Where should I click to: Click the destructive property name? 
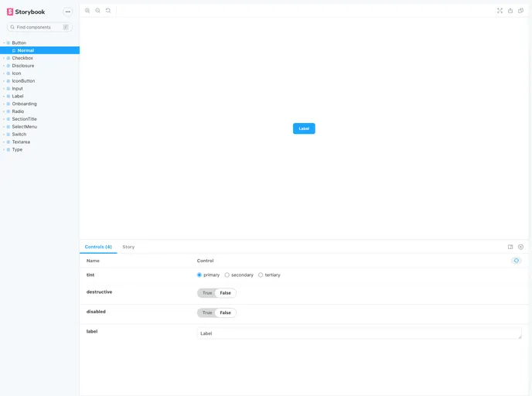99,292
